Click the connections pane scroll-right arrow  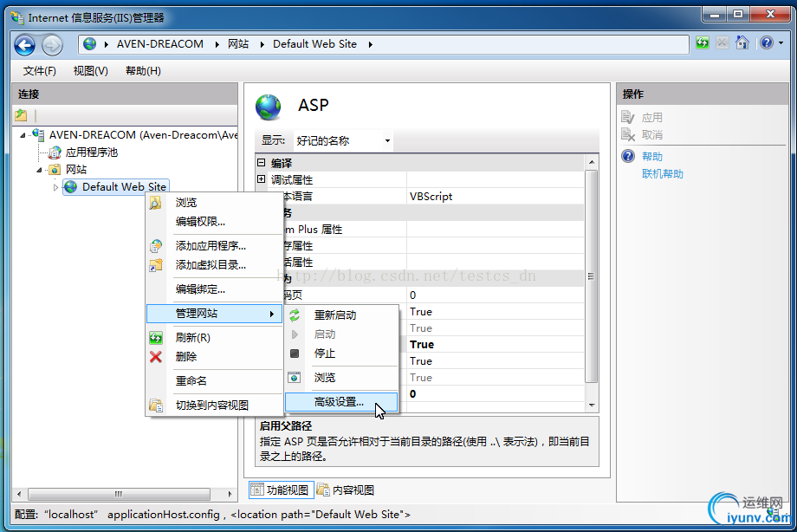230,494
